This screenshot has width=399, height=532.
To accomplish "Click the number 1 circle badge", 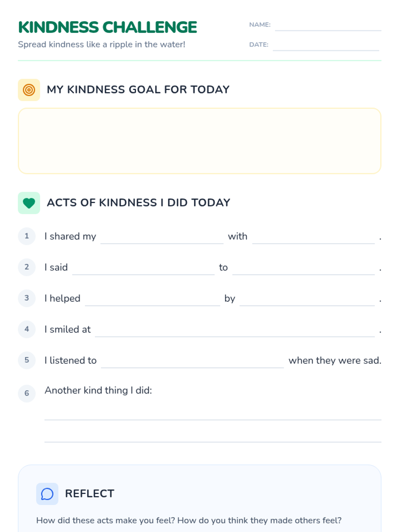I will [x=27, y=236].
